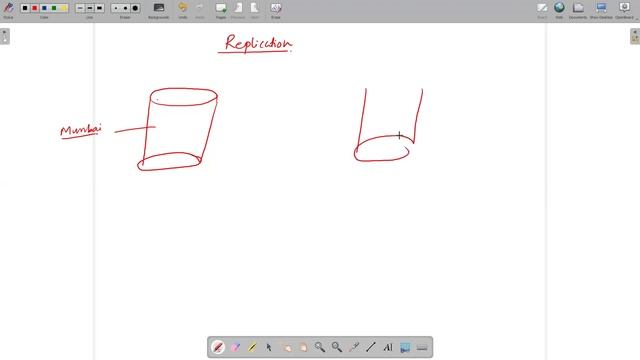This screenshot has width=640, height=360.
Task: Select the Zoom in tool
Action: pyautogui.click(x=320, y=347)
